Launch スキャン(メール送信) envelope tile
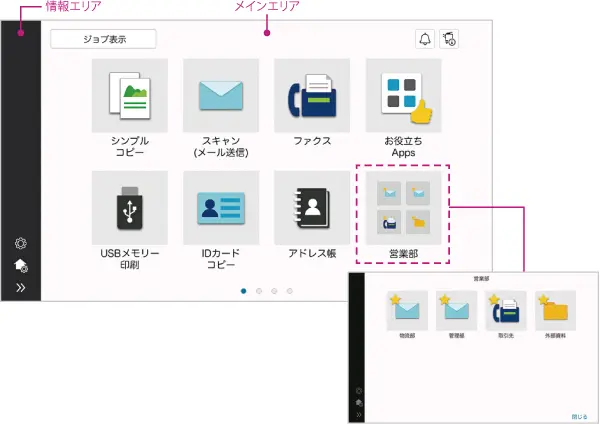 point(221,96)
